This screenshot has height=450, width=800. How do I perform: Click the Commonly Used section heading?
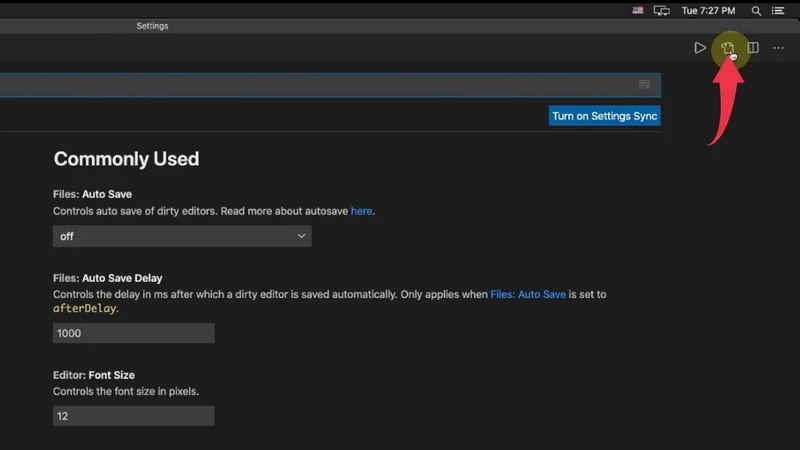click(x=126, y=159)
